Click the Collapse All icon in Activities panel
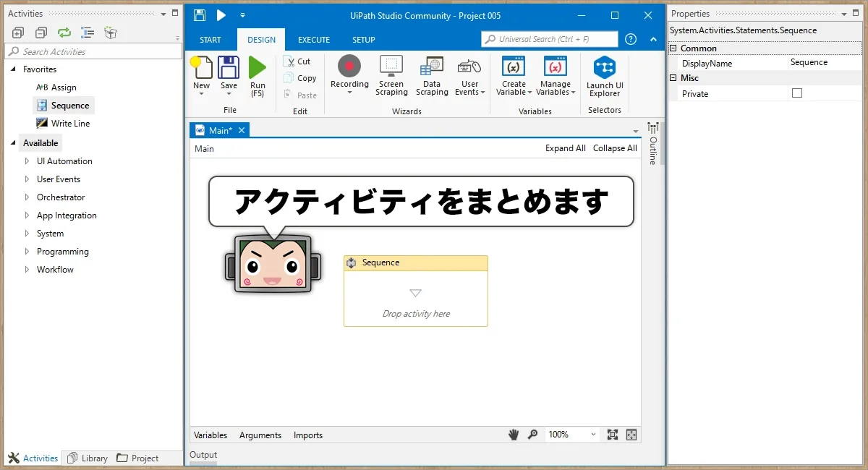Viewport: 868px width, 470px height. click(41, 33)
